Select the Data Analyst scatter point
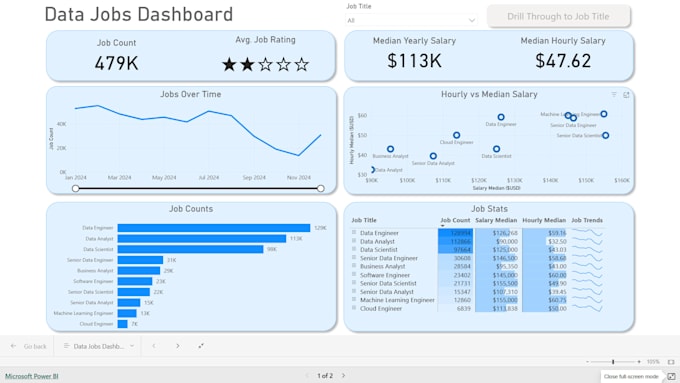680x383 pixels. point(373,170)
